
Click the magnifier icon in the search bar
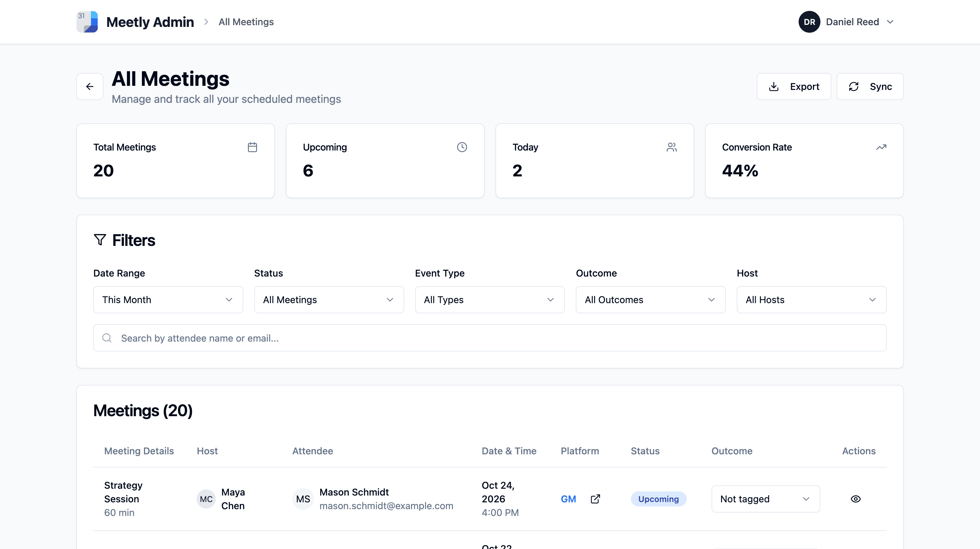[x=107, y=338]
